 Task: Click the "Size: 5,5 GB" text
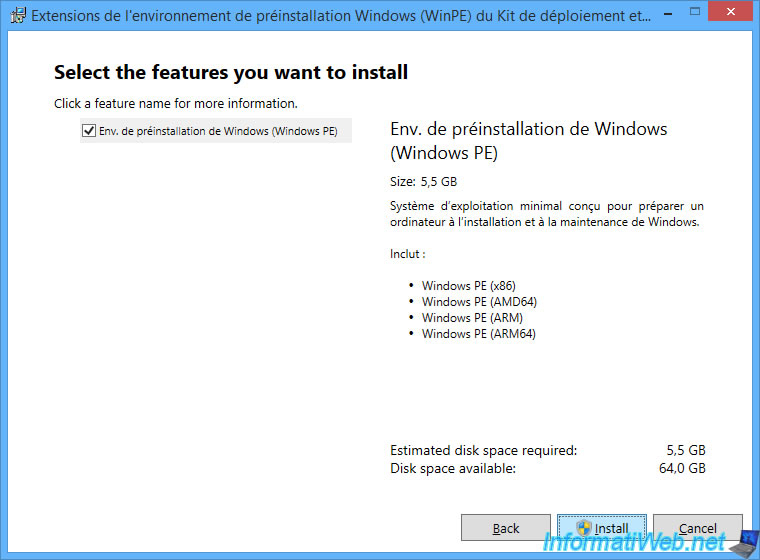pyautogui.click(x=423, y=182)
